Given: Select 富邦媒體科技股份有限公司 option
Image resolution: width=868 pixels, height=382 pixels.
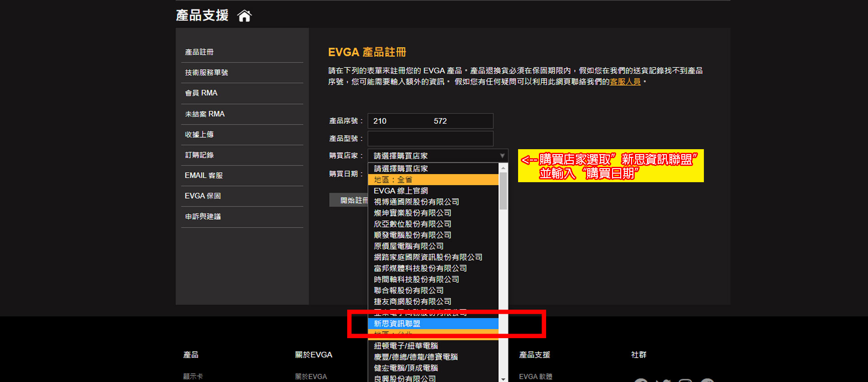Looking at the screenshot, I should pos(433,268).
